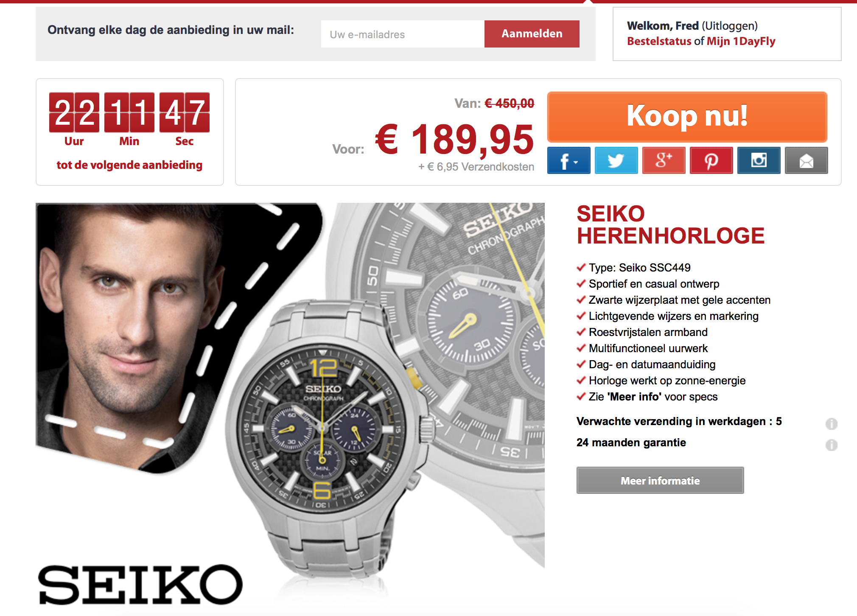Click the Google Plus share icon
Viewport: 857px width, 616px height.
[664, 161]
